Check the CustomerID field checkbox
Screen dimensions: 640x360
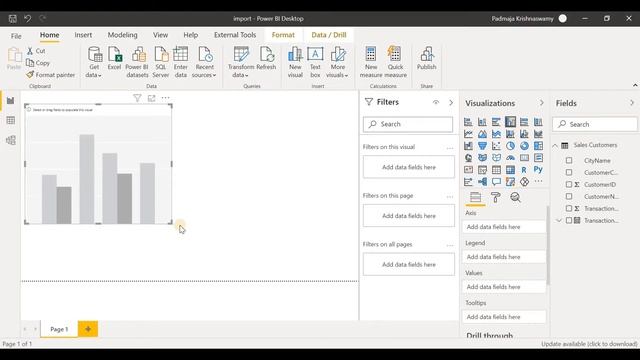click(x=569, y=184)
